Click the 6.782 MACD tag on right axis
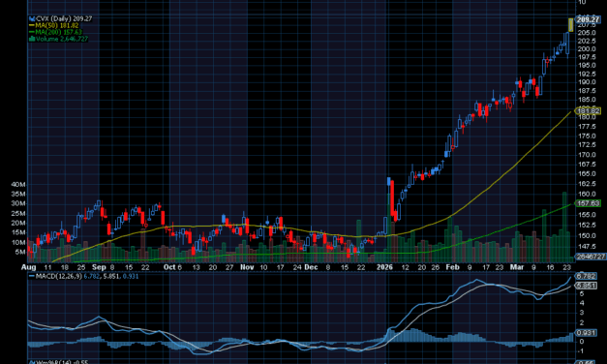Image resolution: width=607 pixels, height=364 pixels. pyautogui.click(x=586, y=276)
